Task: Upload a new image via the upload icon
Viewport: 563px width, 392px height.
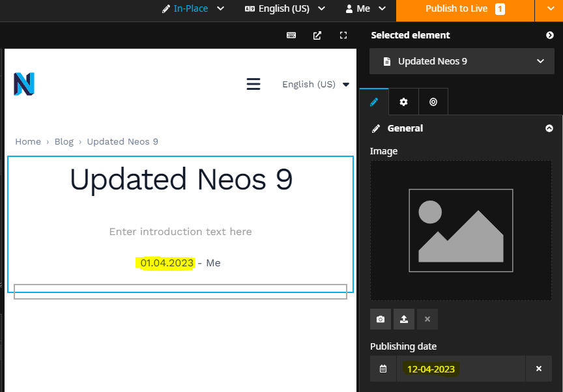Action: point(403,319)
